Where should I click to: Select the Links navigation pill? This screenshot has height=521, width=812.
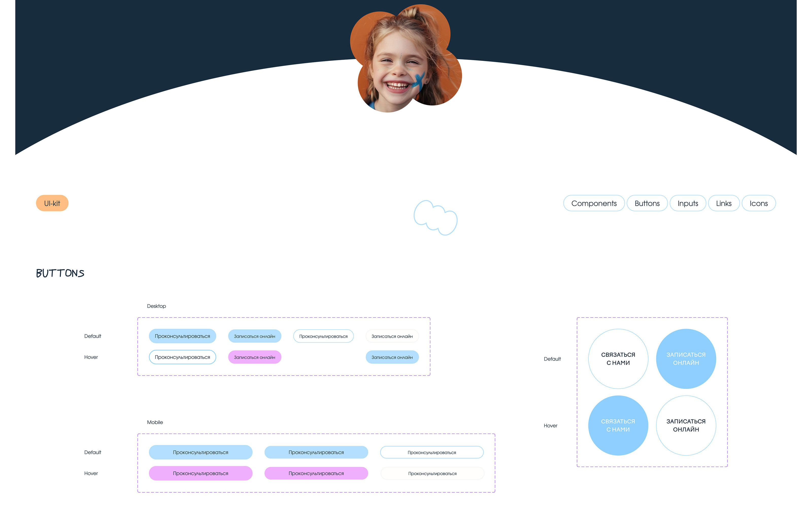[723, 203]
